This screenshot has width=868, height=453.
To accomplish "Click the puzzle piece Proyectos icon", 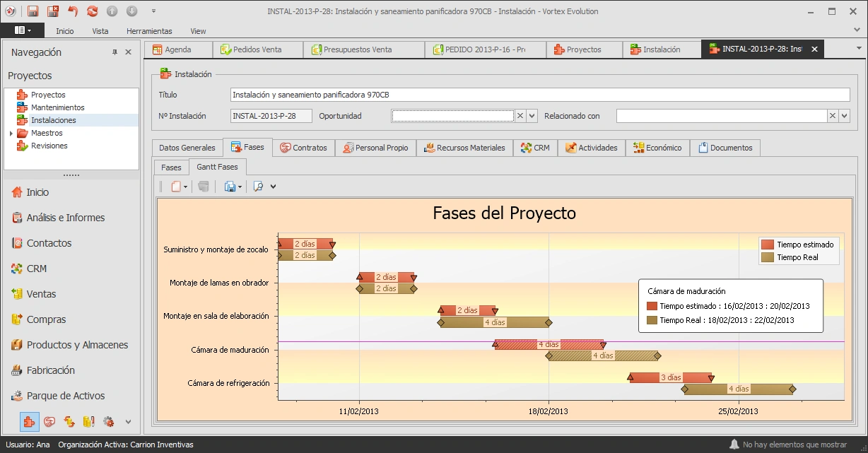I will pos(30,422).
